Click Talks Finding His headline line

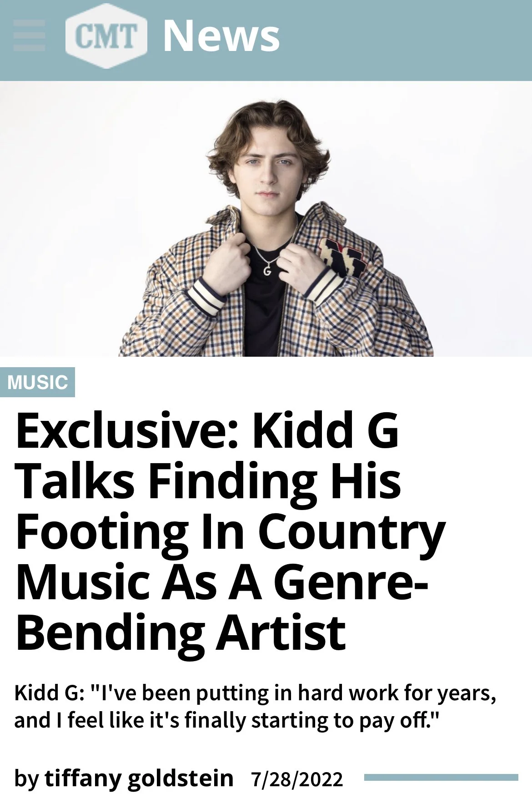pos(208,481)
